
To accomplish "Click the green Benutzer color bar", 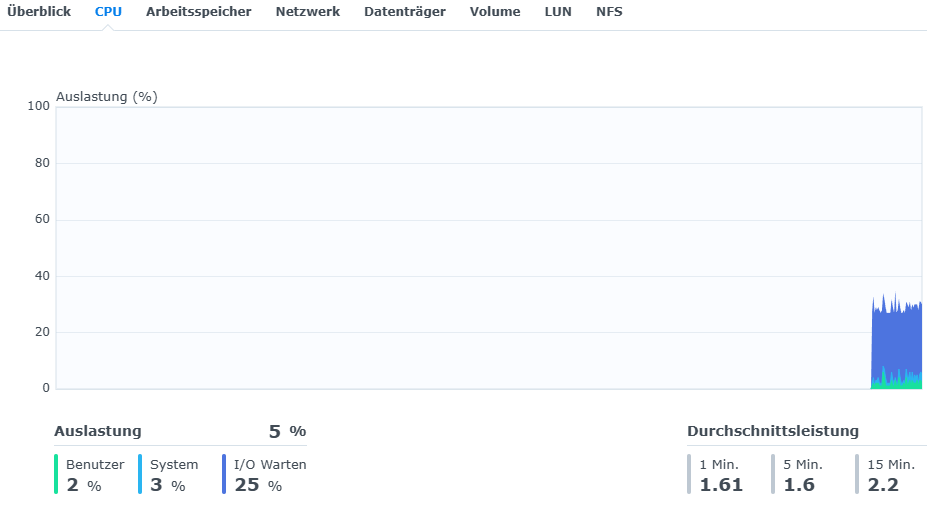I will click(57, 474).
